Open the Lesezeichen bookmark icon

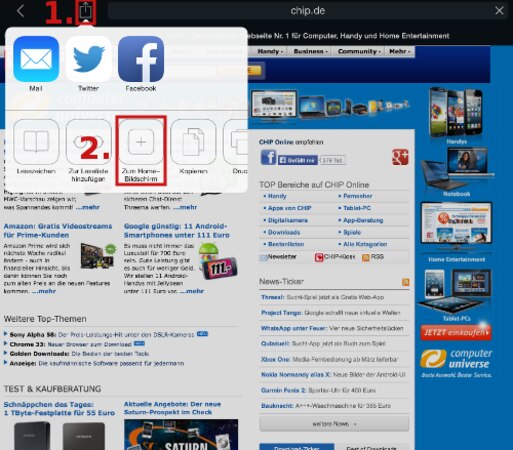[36, 142]
